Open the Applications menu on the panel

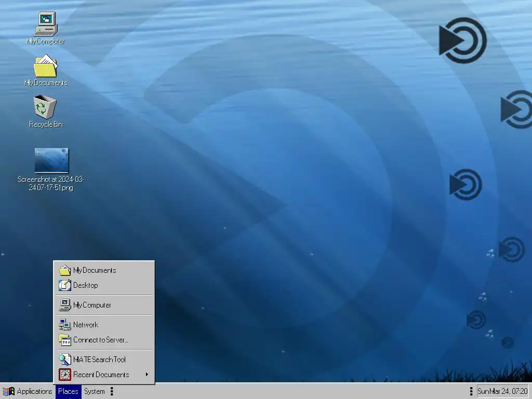tap(28, 391)
